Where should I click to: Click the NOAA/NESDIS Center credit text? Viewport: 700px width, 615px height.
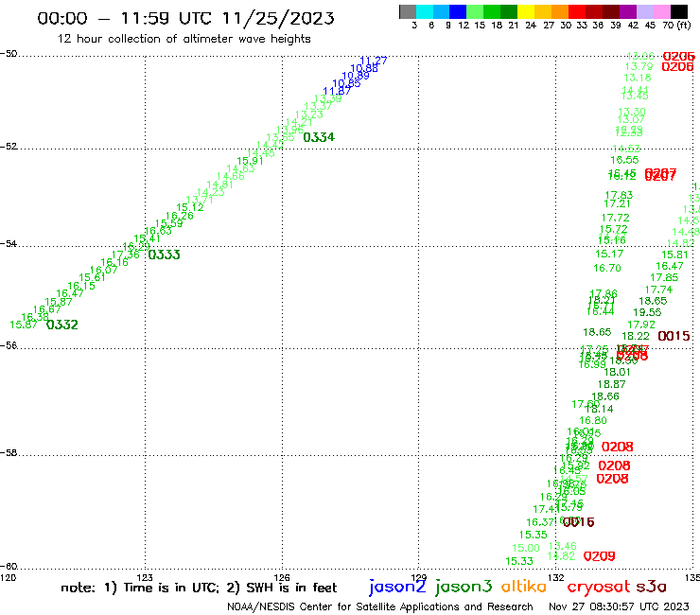(x=380, y=606)
